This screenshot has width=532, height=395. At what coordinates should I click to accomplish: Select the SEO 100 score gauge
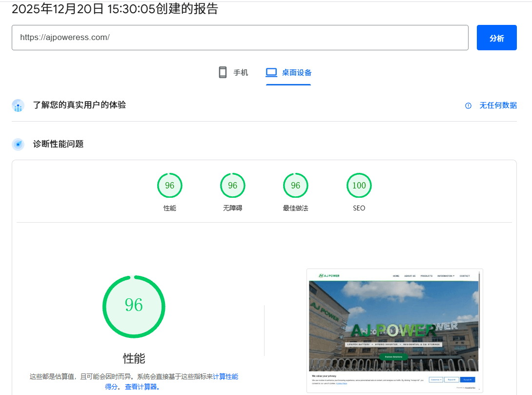[359, 185]
